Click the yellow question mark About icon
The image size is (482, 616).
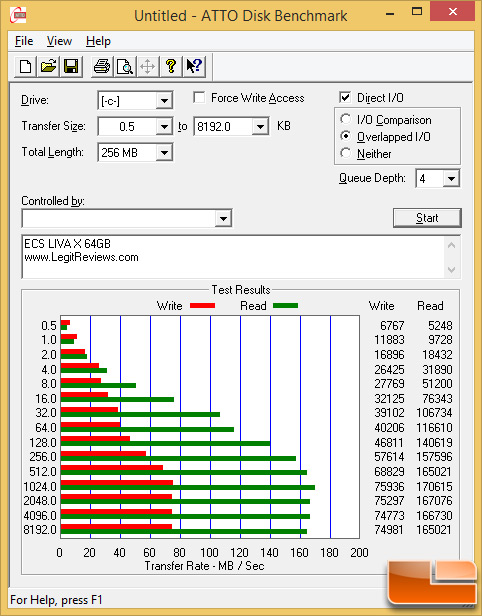[x=170, y=66]
